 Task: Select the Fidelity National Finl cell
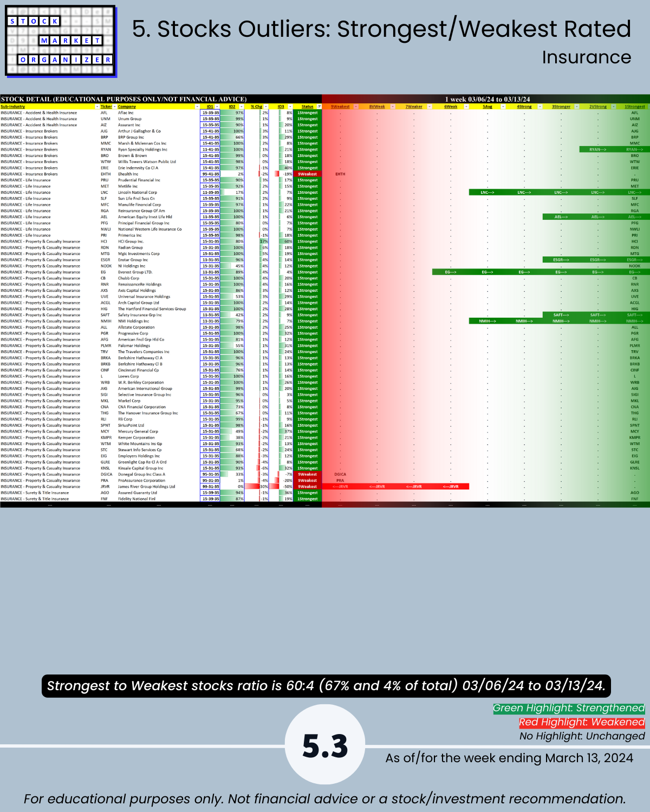137,499
